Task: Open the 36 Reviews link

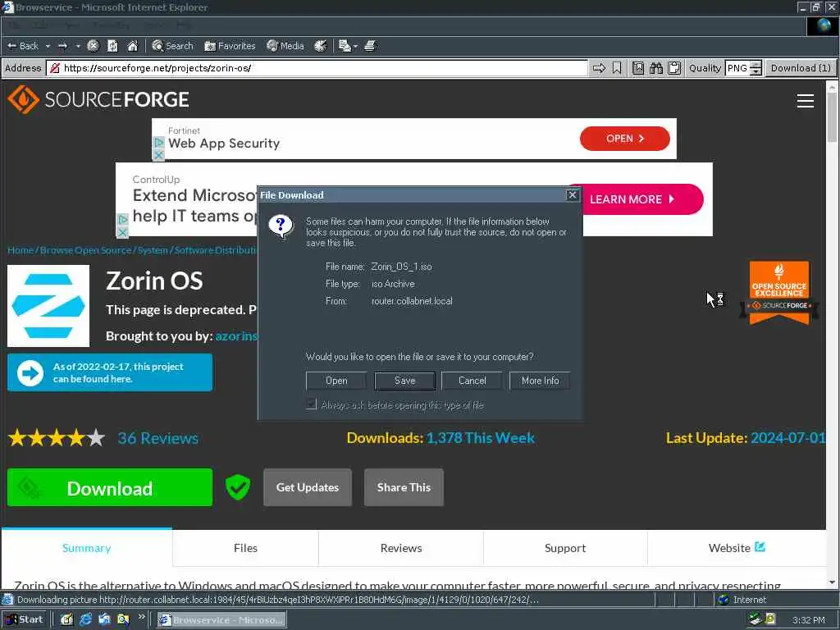Action: (x=158, y=438)
